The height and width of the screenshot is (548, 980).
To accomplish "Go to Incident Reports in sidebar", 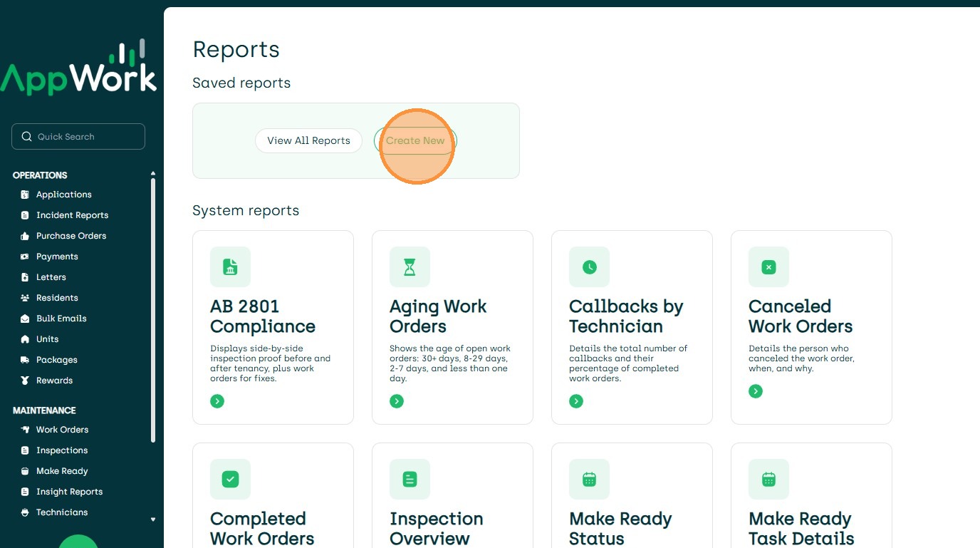I will pyautogui.click(x=72, y=215).
